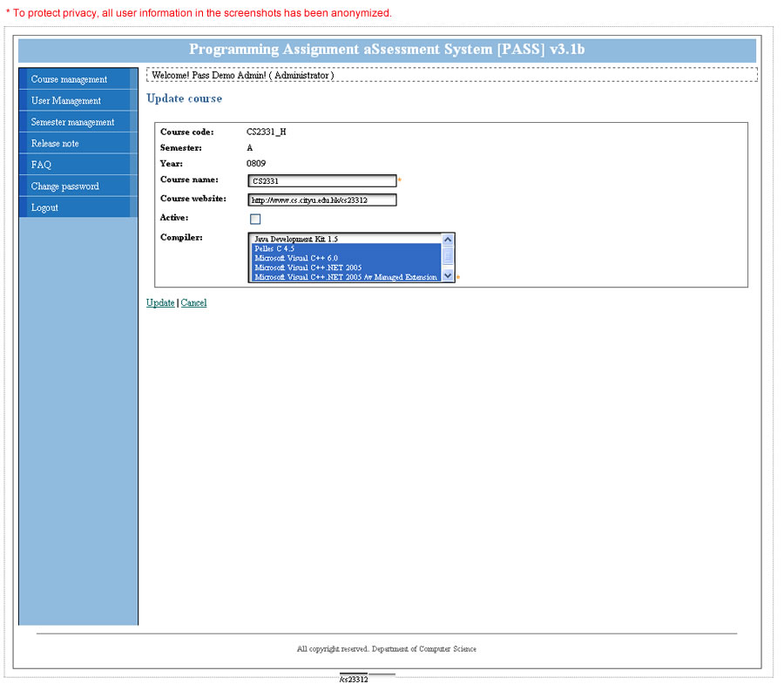Screen dimensions: 784x684
Task: Pick Microsoft Visual C++ 6.0 compiler
Action: (296, 258)
